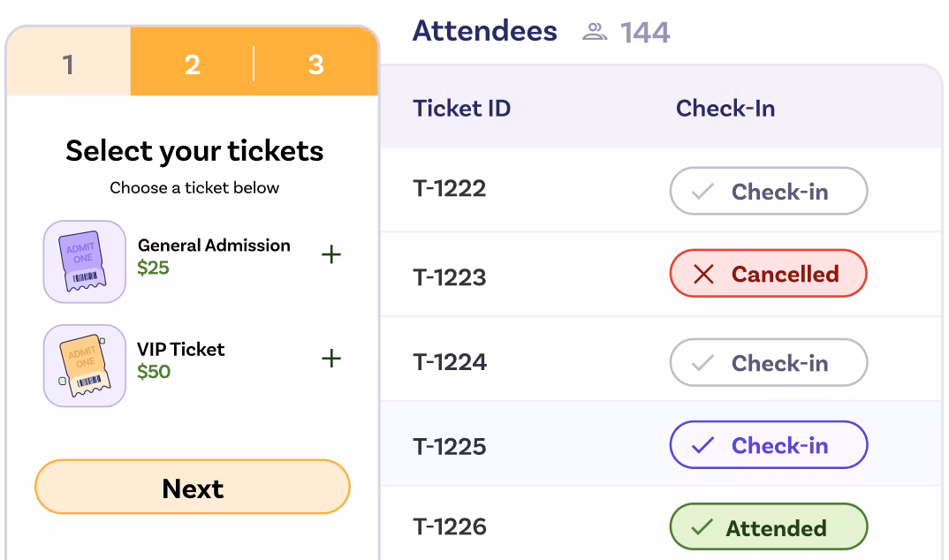The image size is (949, 560).
Task: Sort by the Check-In column header
Action: click(x=725, y=109)
